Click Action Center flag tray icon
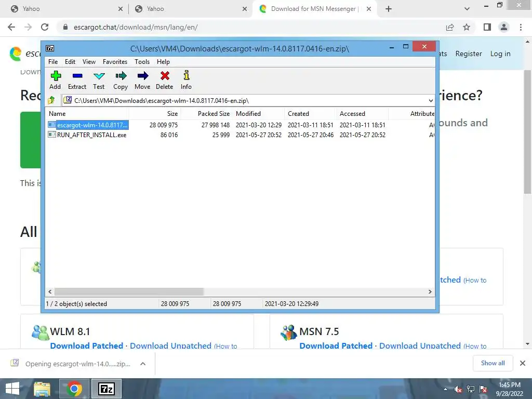Screen dimensions: 532x399 click(x=483, y=389)
